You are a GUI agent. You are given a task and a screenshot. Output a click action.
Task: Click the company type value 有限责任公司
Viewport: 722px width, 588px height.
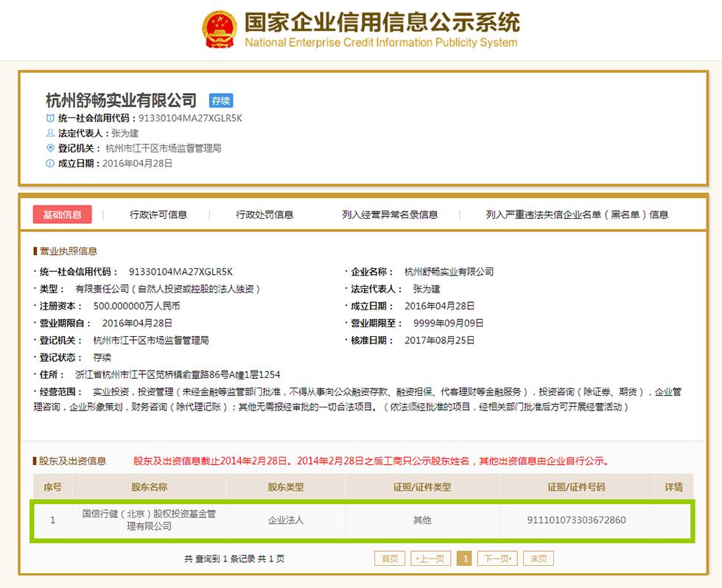tap(168, 289)
